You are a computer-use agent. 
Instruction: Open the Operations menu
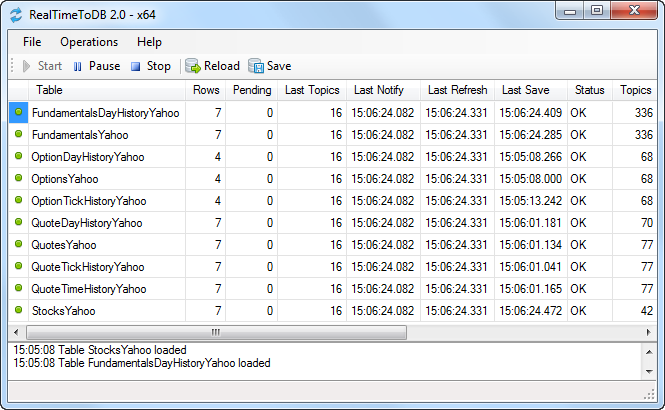89,42
